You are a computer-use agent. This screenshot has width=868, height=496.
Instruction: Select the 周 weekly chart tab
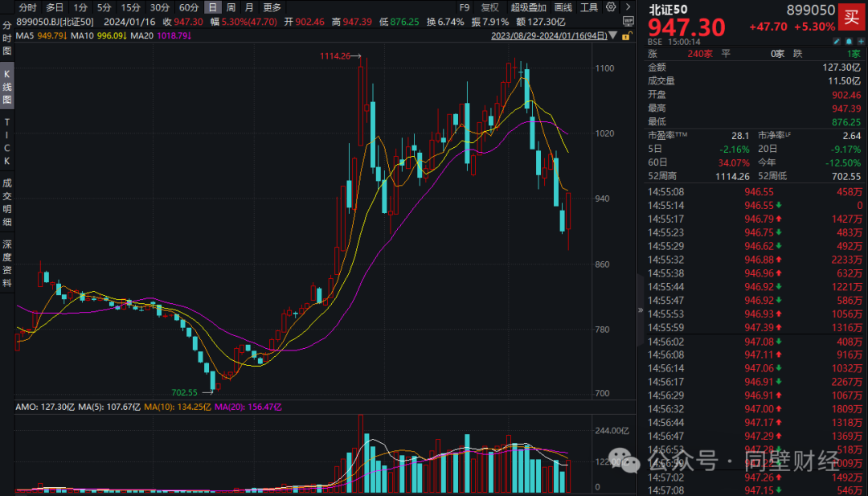click(231, 7)
